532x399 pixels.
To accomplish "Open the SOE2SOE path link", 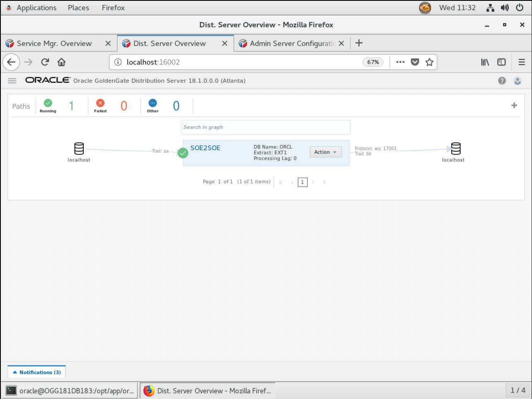I will pos(205,148).
